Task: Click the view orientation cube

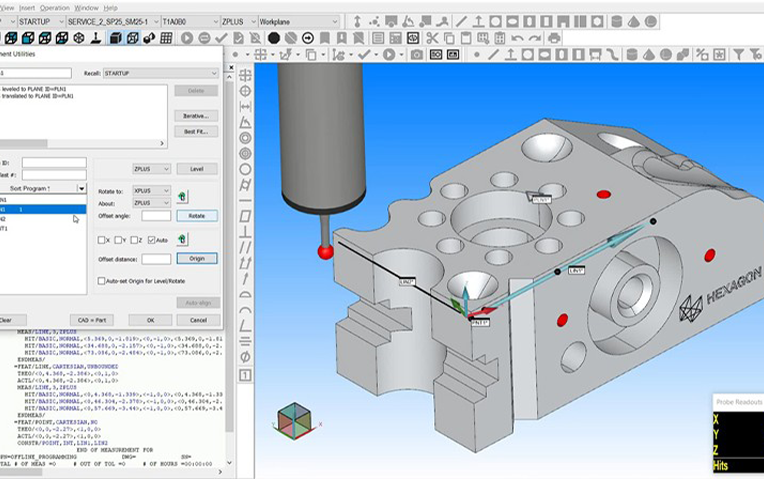Action: click(x=292, y=418)
